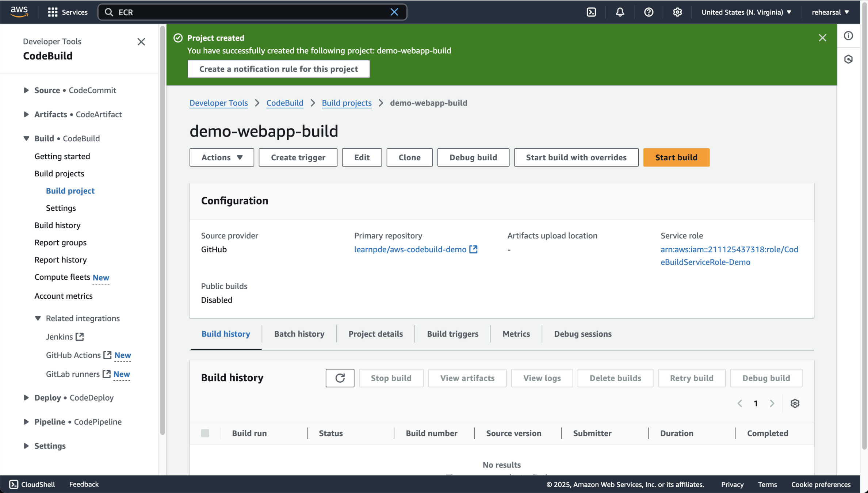Click the Start build button

coord(676,157)
